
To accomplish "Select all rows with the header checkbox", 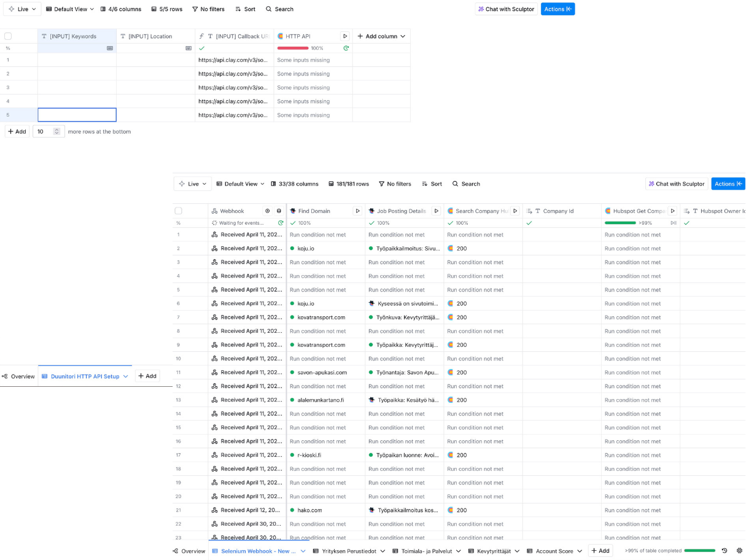I will (8, 36).
